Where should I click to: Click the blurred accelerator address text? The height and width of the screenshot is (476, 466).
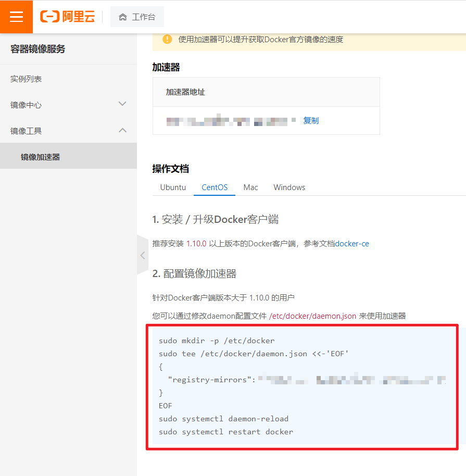click(x=231, y=120)
